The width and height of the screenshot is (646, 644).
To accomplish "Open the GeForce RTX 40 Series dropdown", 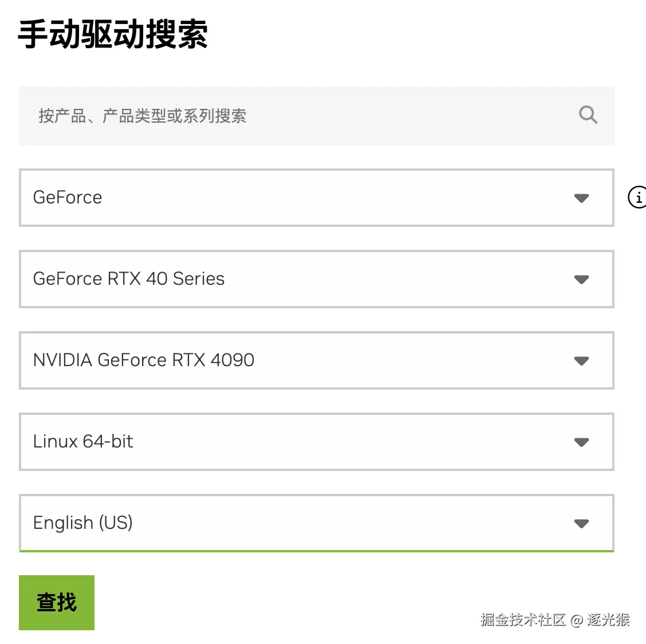I will click(316, 279).
